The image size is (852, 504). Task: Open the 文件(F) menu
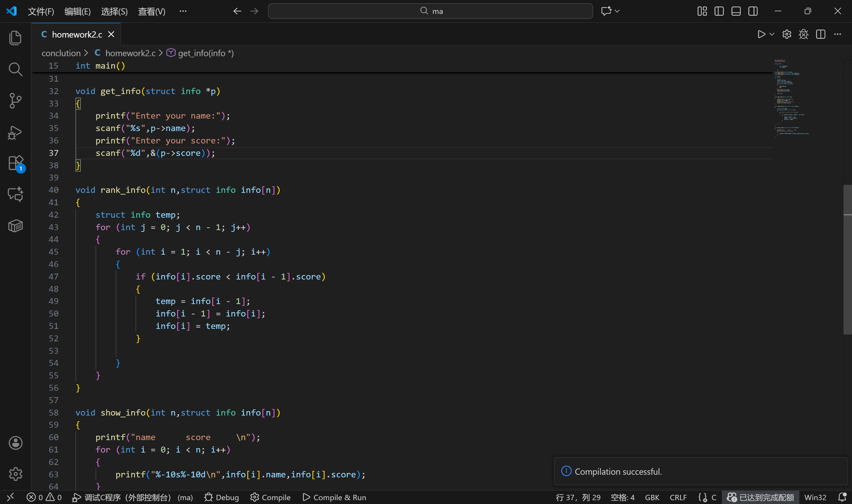pos(41,11)
